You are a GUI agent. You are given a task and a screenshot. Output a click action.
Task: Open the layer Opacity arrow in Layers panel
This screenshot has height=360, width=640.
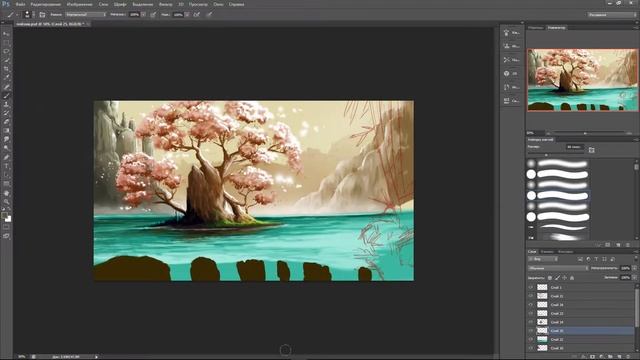click(x=634, y=268)
